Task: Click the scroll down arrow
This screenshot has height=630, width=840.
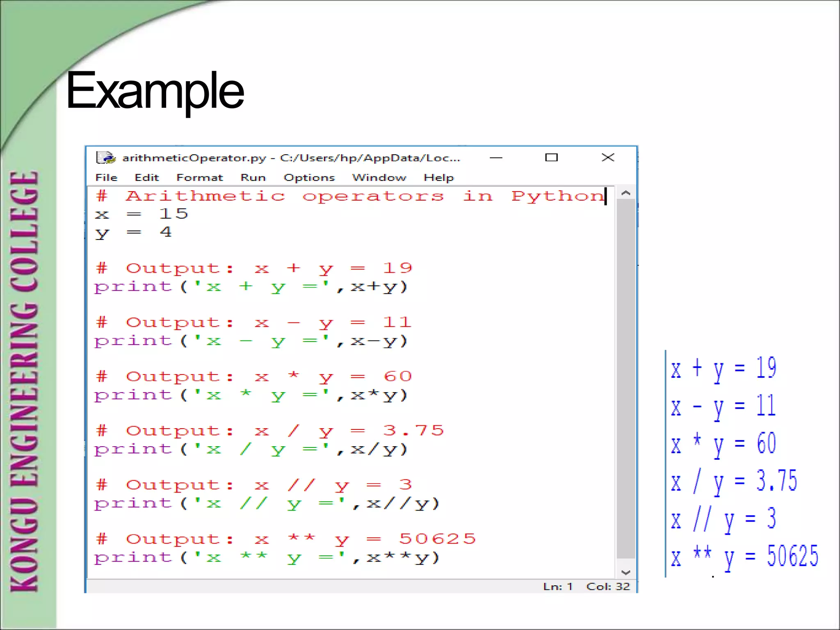Action: [625, 573]
